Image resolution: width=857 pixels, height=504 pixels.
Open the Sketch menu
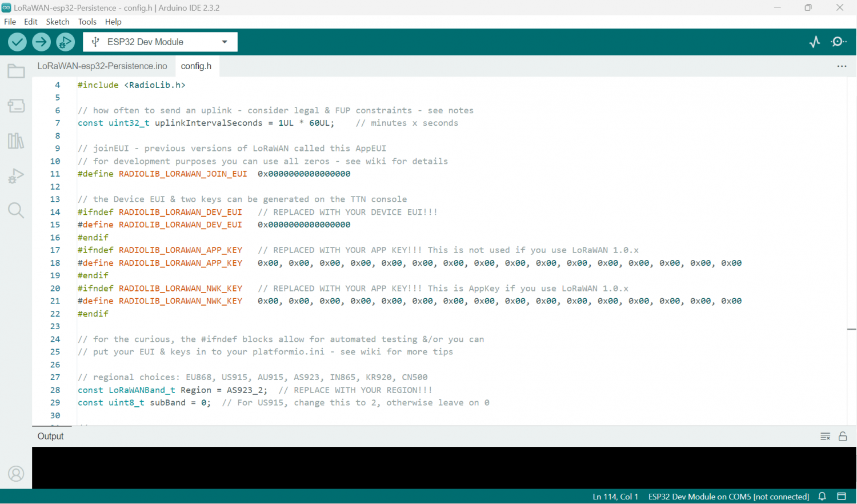coord(58,22)
